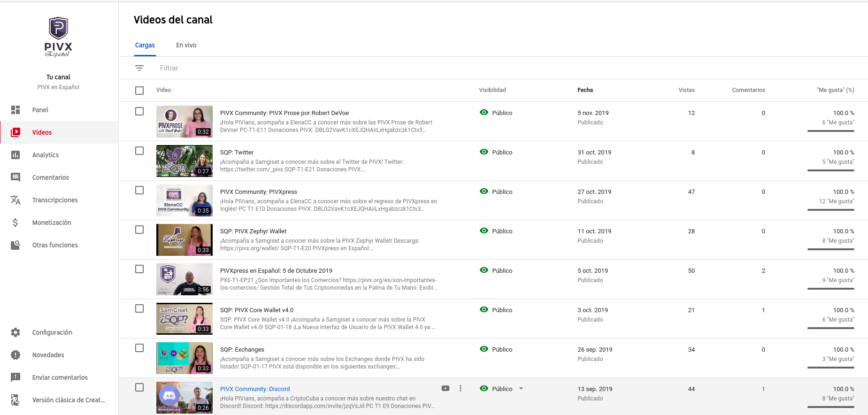868x415 pixels.
Task: Click the like bar for PIVX Prose por Robert DeVoe
Action: 830,131
